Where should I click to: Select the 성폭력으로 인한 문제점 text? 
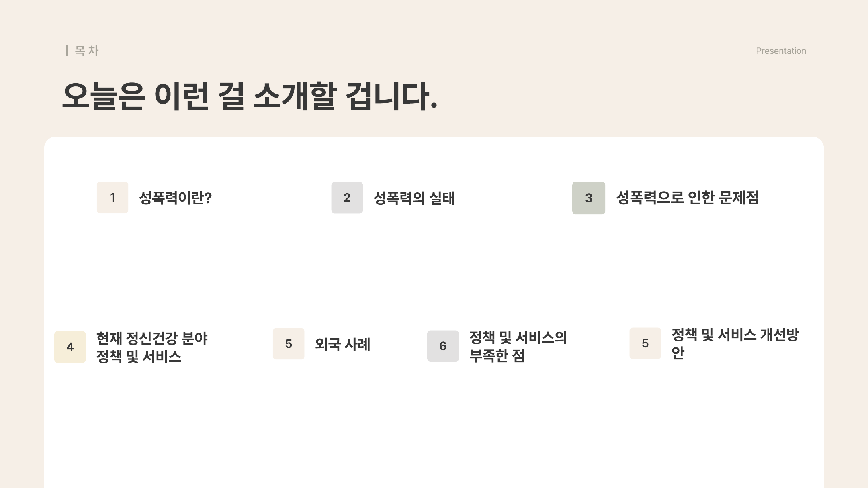point(687,197)
